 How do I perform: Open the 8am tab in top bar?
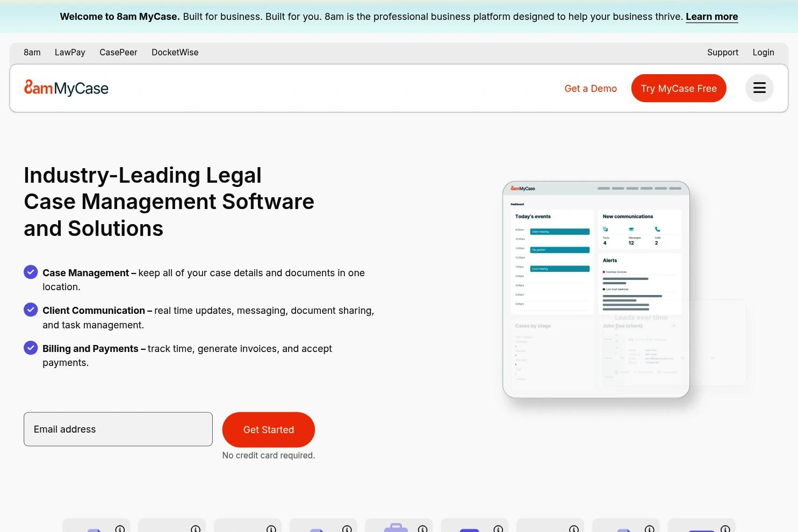[32, 52]
